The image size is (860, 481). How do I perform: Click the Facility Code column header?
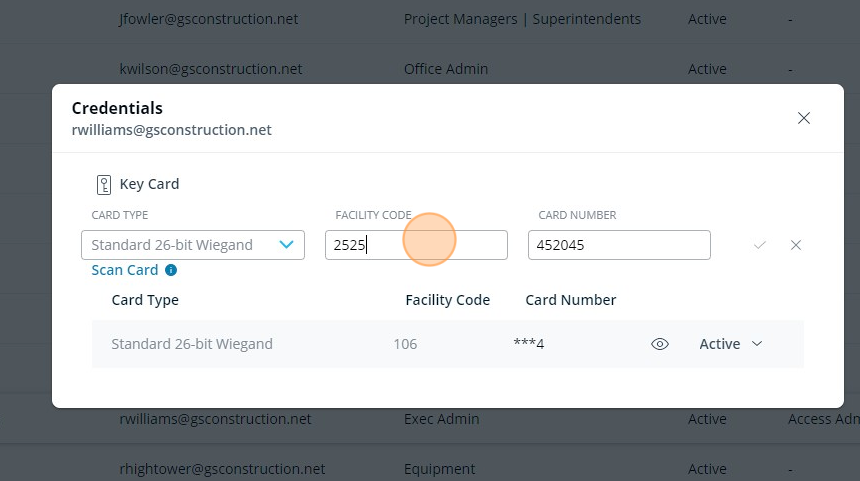447,300
